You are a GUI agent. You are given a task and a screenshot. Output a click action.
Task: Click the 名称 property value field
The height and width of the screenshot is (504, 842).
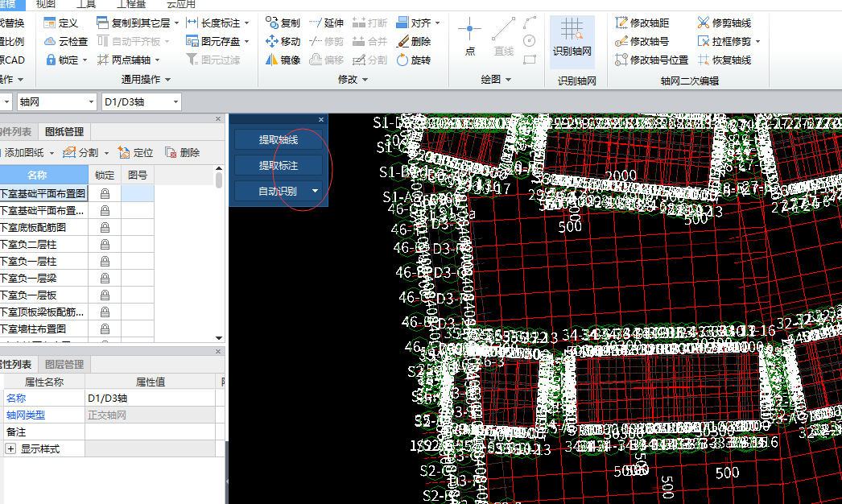tap(150, 399)
